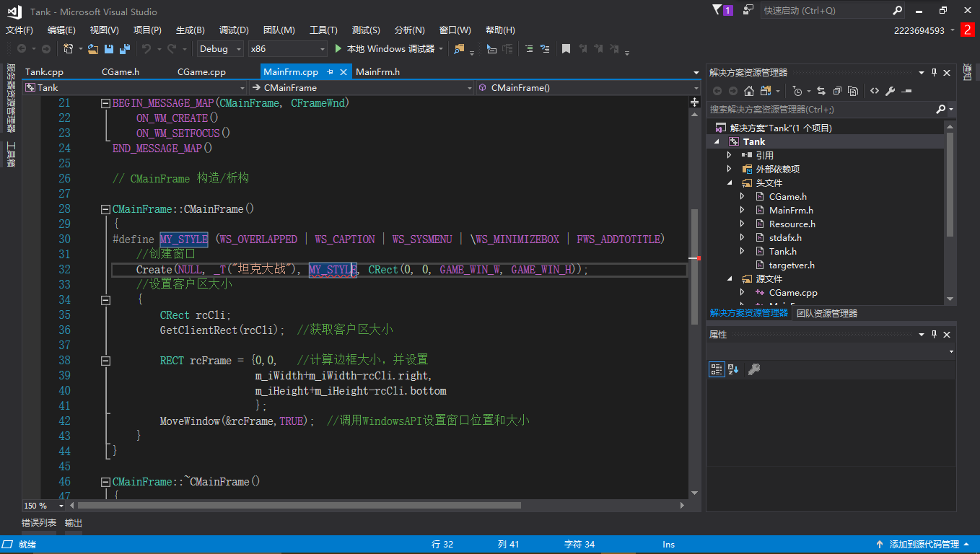Expand the 引用 node in tree

tap(729, 155)
